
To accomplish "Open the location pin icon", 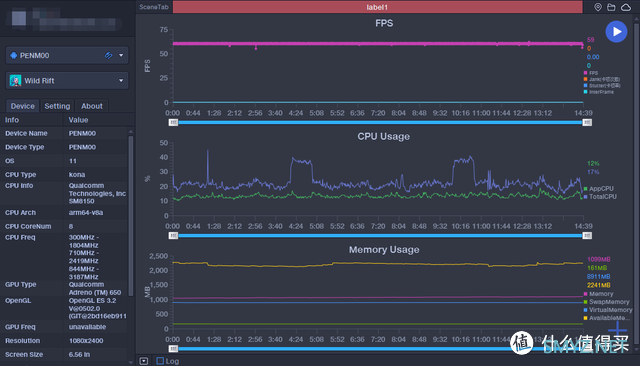I will pyautogui.click(x=598, y=7).
